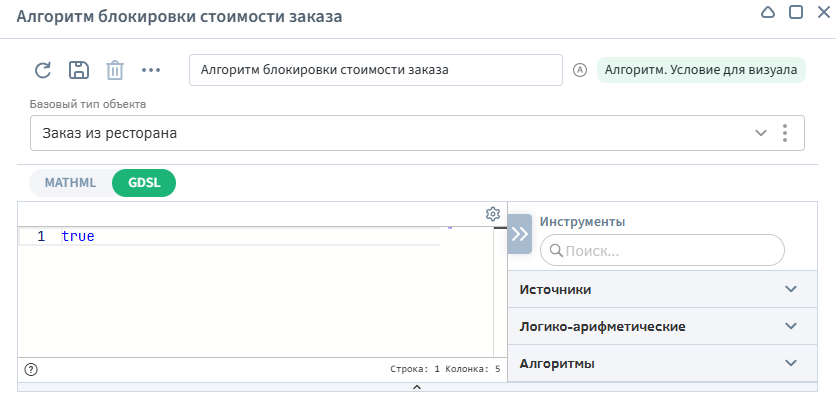Open the vertical dots menu for base type
Image resolution: width=836 pixels, height=407 pixels.
(786, 133)
